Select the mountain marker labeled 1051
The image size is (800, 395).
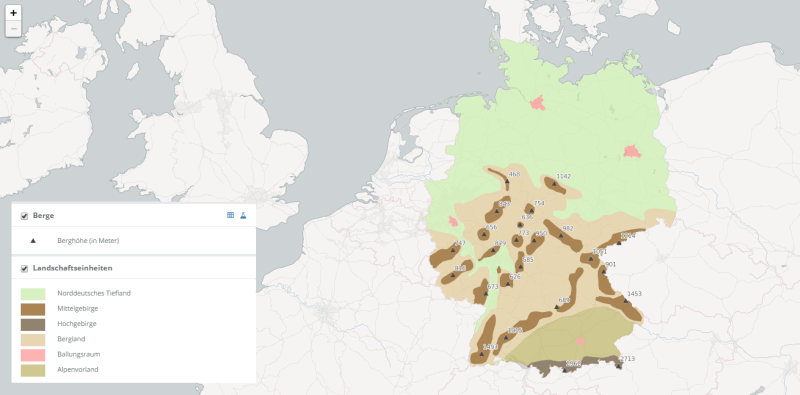click(591, 259)
